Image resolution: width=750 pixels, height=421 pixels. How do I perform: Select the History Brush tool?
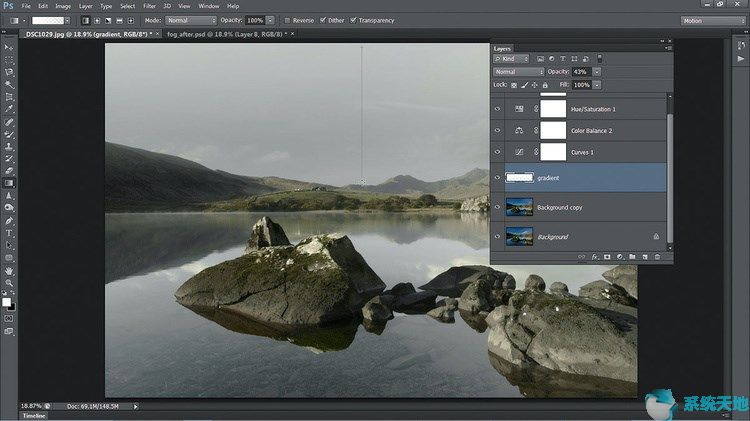(9, 158)
